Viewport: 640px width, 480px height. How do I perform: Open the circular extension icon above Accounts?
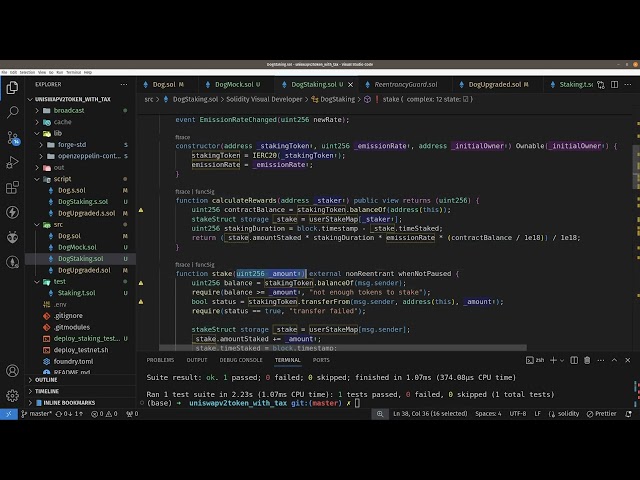tap(12, 262)
